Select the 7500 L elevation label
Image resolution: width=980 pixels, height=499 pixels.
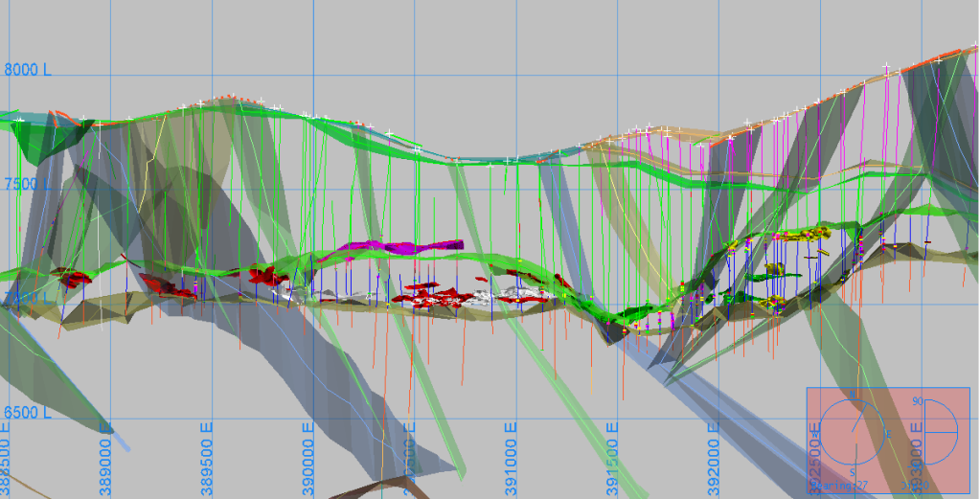pyautogui.click(x=28, y=184)
